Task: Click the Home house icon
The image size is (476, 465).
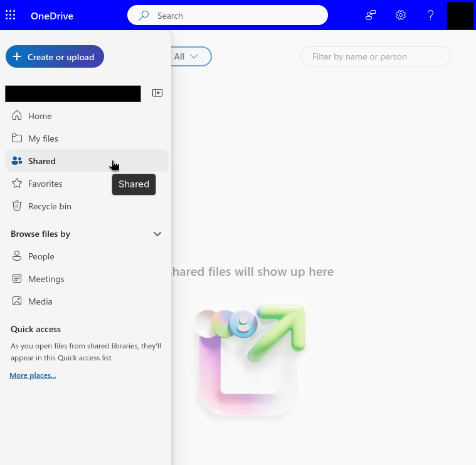Action: (17, 115)
